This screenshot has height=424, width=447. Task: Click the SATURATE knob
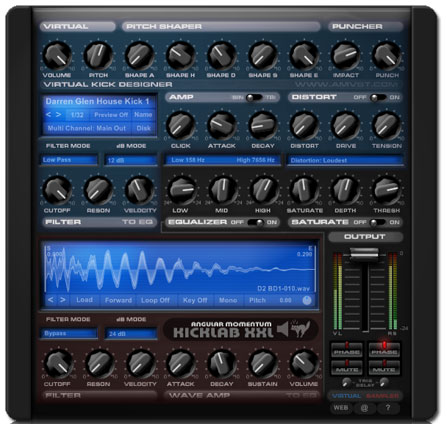(x=304, y=190)
